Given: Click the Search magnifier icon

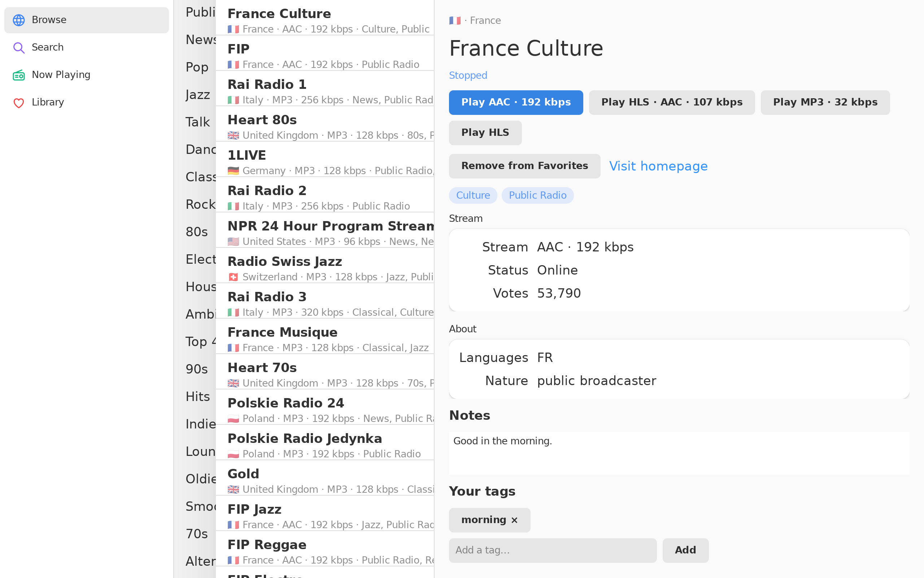Looking at the screenshot, I should 19,47.
